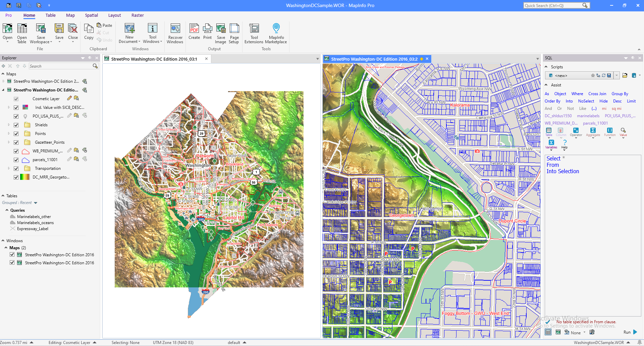Click the gradient swatch of DC_MRR_Georgetown layer

coord(25,177)
